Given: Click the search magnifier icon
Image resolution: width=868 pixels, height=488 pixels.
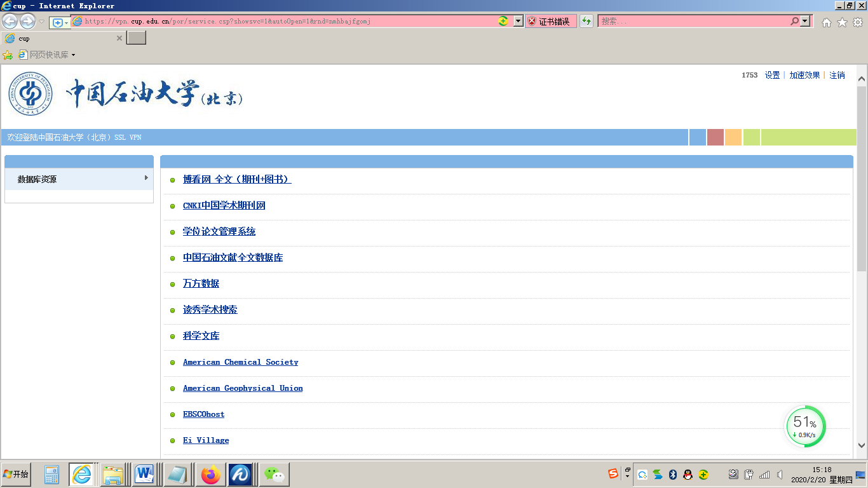Looking at the screenshot, I should click(x=794, y=21).
